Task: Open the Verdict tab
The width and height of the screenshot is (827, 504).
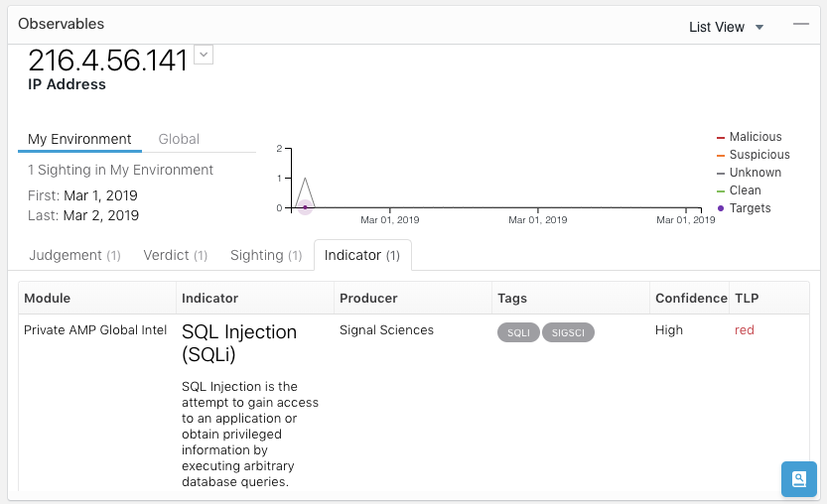Action: tap(175, 255)
